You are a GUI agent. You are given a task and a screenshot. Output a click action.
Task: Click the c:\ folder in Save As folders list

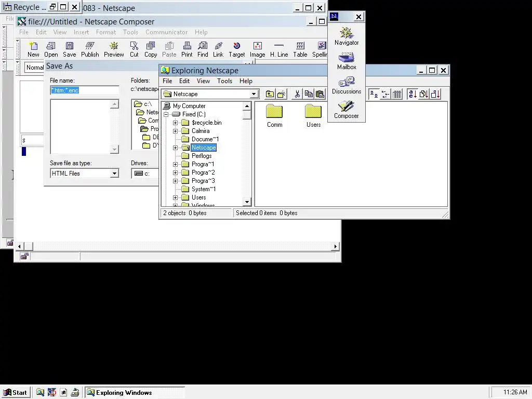pos(143,104)
